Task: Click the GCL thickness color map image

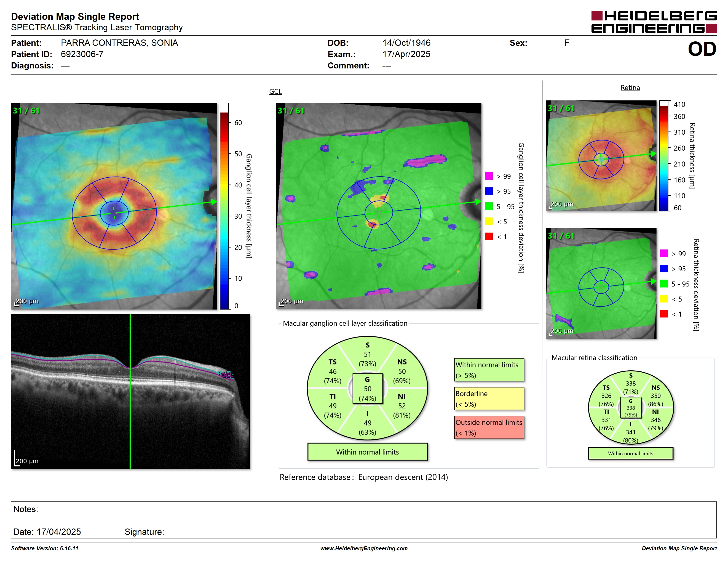Action: (x=114, y=206)
